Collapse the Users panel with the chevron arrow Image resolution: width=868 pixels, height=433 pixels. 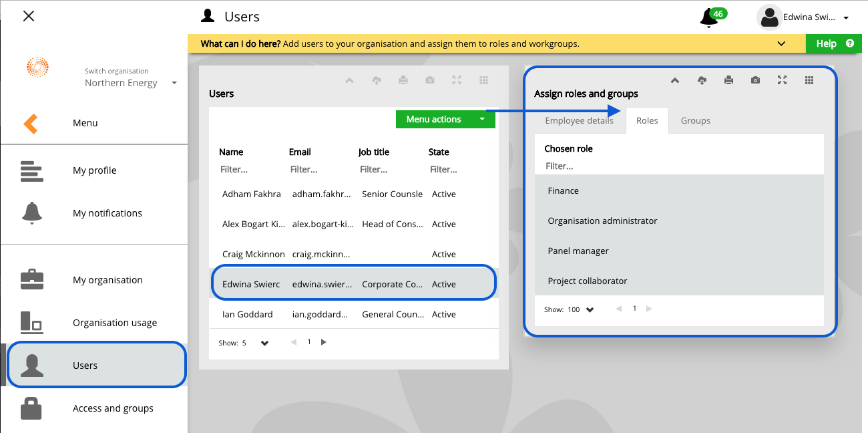pos(349,80)
